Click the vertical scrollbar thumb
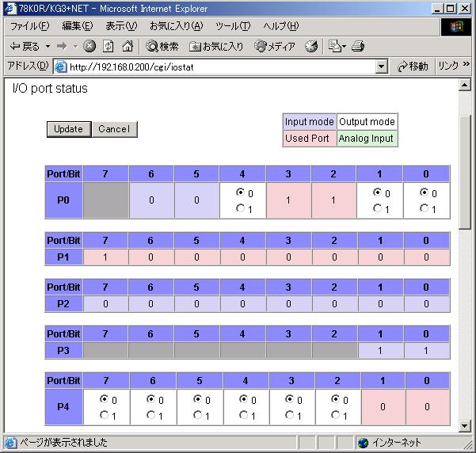The image size is (476, 453). [x=465, y=172]
